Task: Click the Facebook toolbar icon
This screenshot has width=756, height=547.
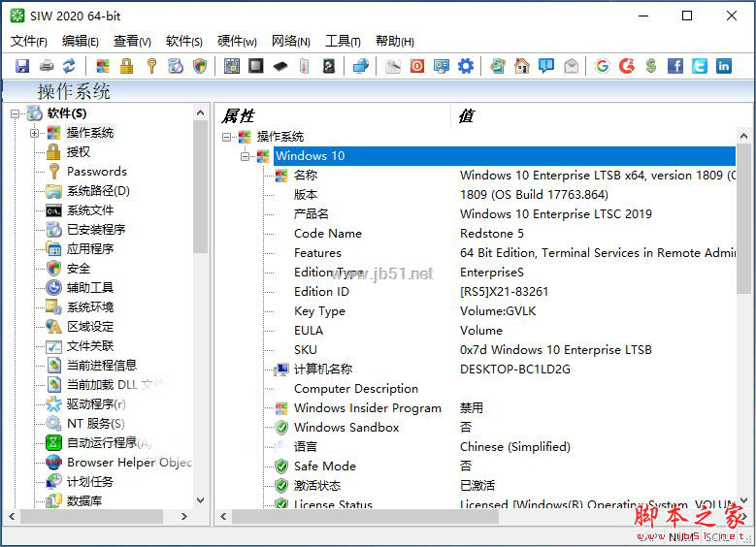Action: click(x=675, y=66)
